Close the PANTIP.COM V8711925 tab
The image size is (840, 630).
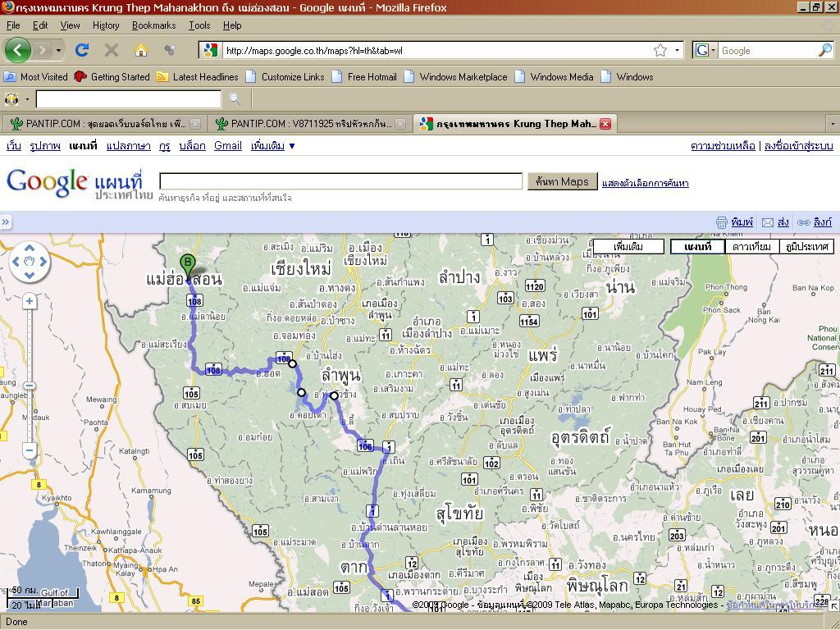400,124
